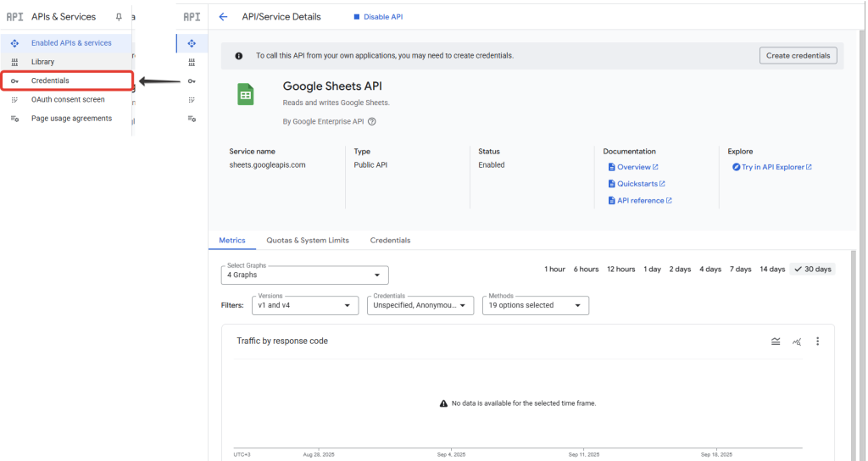This screenshot has height=461, width=868.
Task: Click the pin icon next to APIs & Services
Action: (x=119, y=17)
